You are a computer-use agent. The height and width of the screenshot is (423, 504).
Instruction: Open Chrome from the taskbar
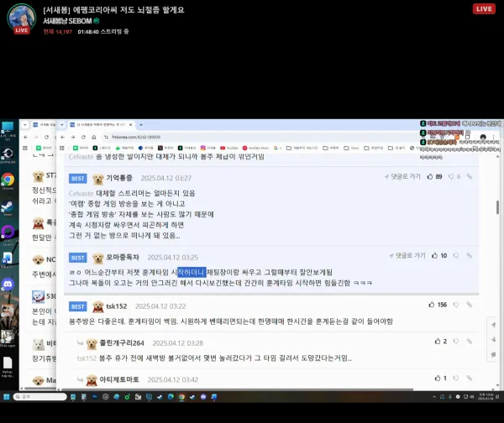181,397
